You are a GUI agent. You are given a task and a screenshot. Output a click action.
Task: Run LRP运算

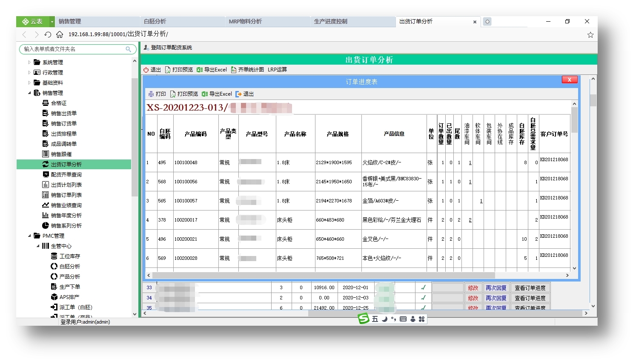pyautogui.click(x=277, y=70)
